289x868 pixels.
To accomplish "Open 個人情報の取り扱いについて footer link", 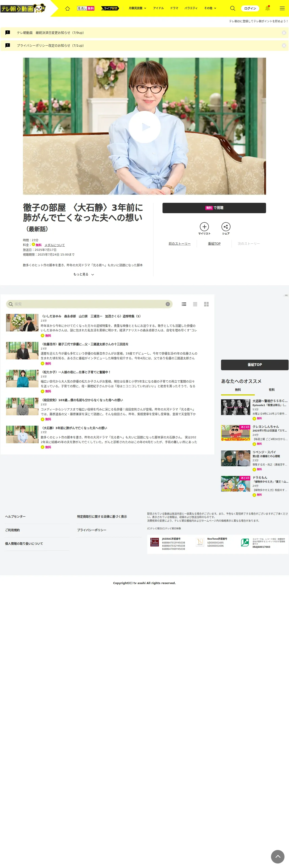I will tap(24, 544).
